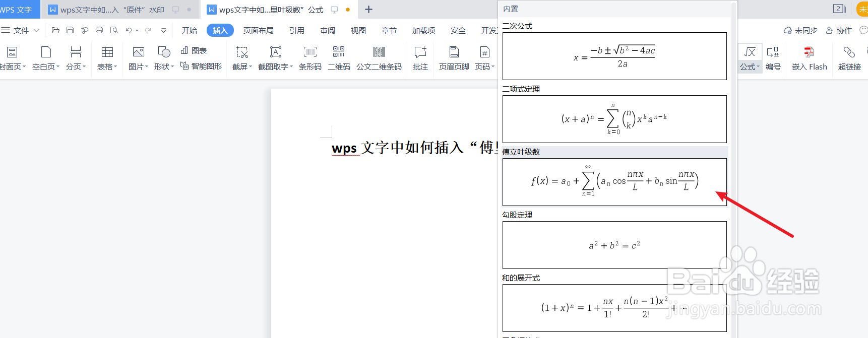Expand the 公式 dropdown arrow
This screenshot has width=868, height=338.
pos(758,66)
